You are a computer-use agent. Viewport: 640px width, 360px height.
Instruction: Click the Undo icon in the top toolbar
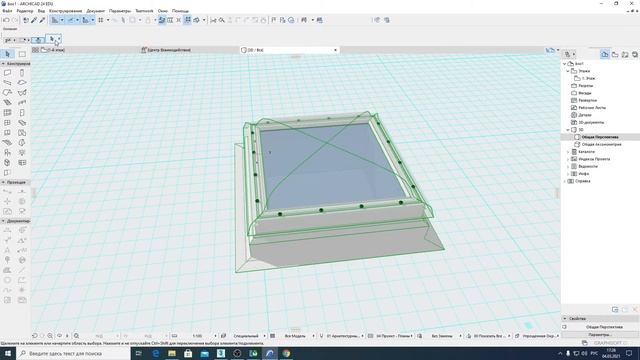click(6, 20)
